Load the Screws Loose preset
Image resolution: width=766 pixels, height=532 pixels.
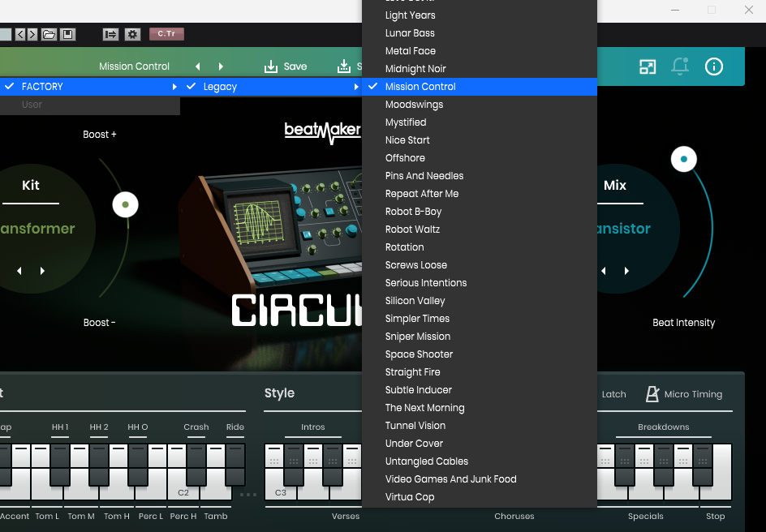pos(480,265)
